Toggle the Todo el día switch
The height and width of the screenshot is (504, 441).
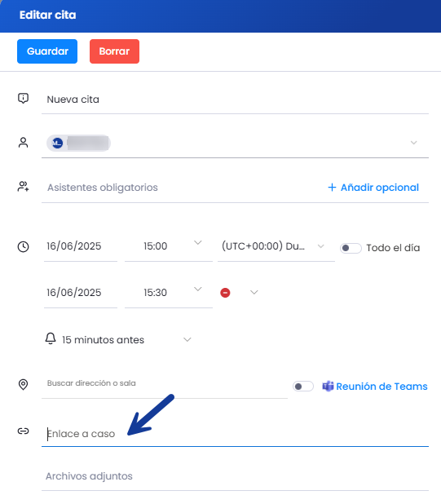(x=351, y=248)
